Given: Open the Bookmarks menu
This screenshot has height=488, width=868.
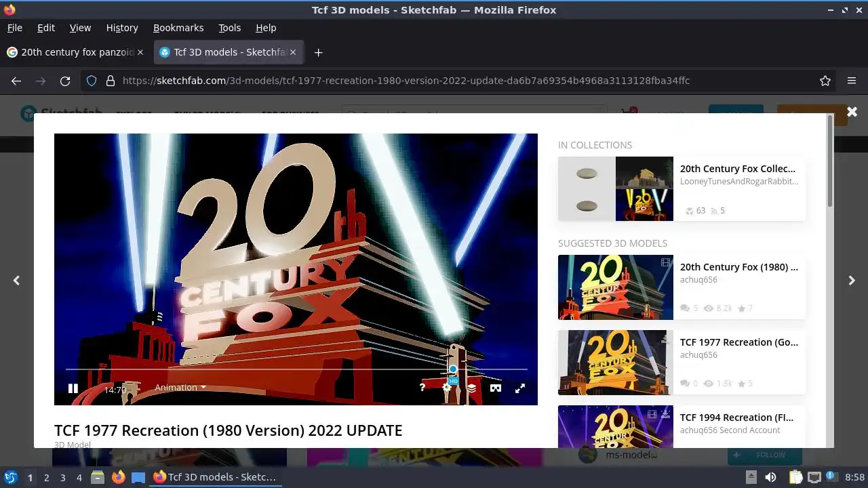Looking at the screenshot, I should (x=178, y=28).
